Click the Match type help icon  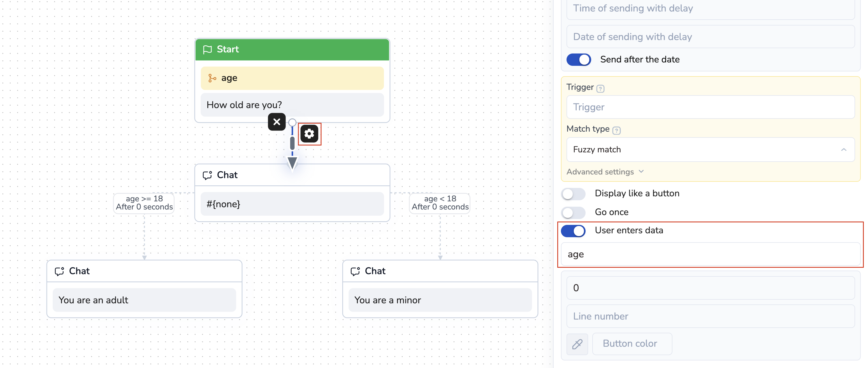pyautogui.click(x=616, y=130)
